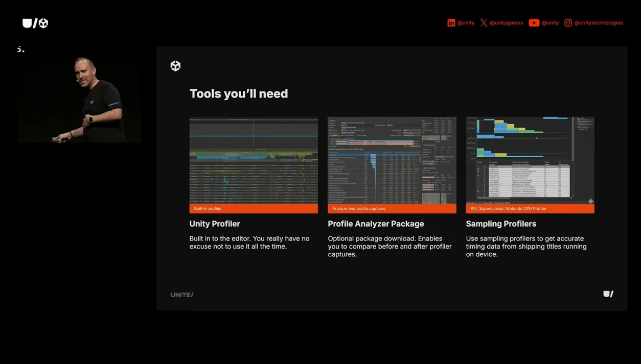Click the 'Tools you'll need' slide title
Image resolution: width=641 pixels, height=364 pixels.
[239, 93]
